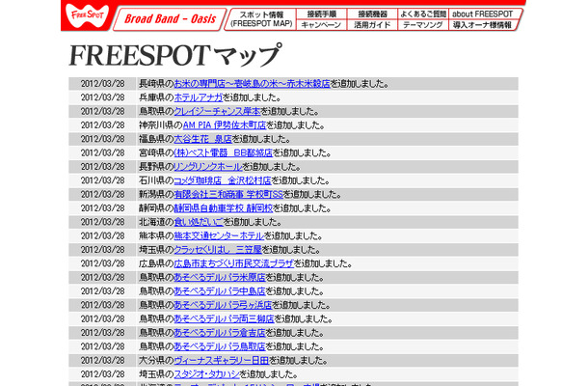Open the 大谷生花 泉店 link

(x=202, y=139)
